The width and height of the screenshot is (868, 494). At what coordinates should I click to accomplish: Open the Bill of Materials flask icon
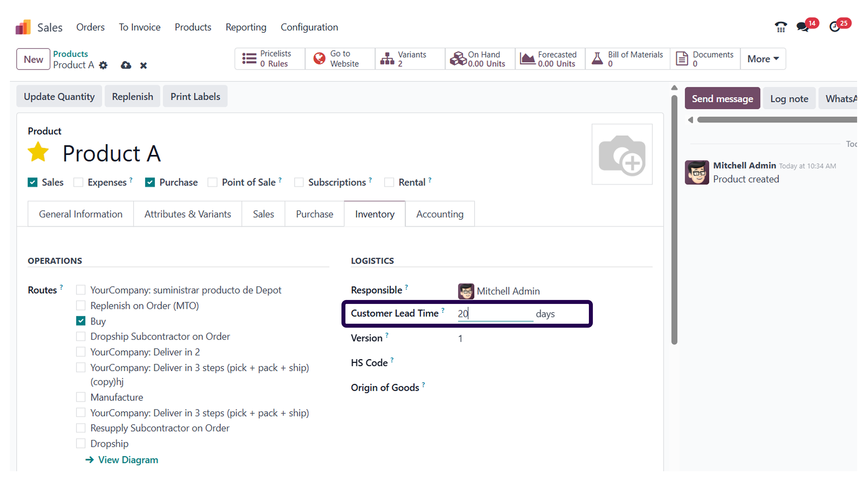click(x=598, y=58)
